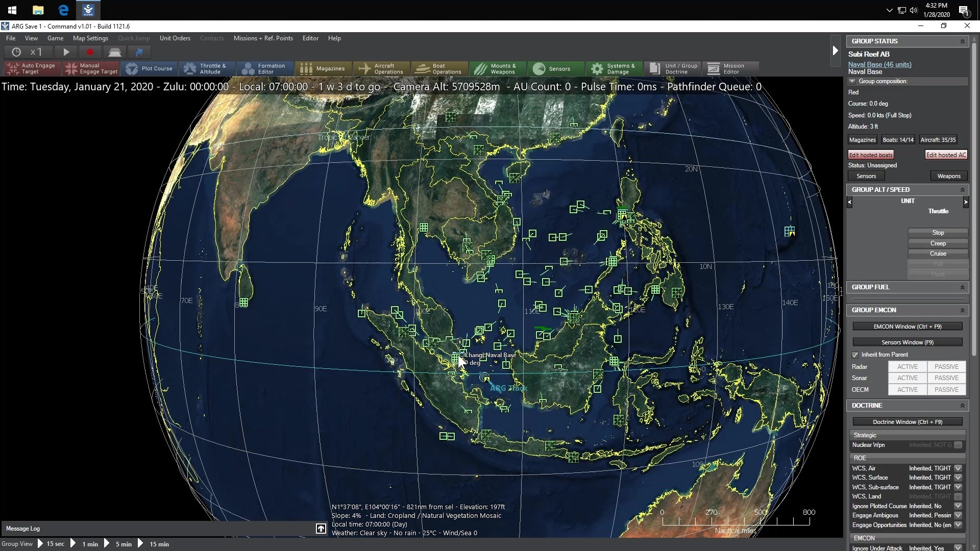Viewport: 980px width, 551px height.
Task: Open the Magazines window
Action: [x=323, y=68]
